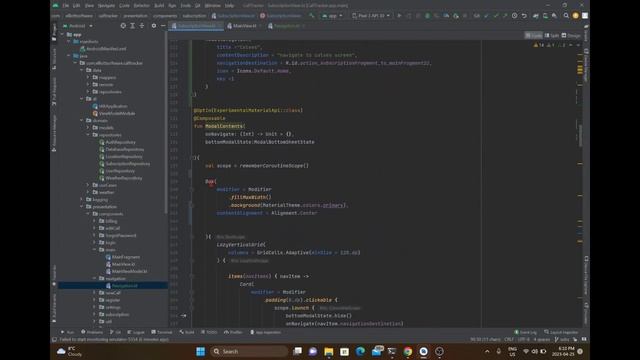Collapse the repositories folder under domain
Screen dimensions: 640x360
point(88,135)
